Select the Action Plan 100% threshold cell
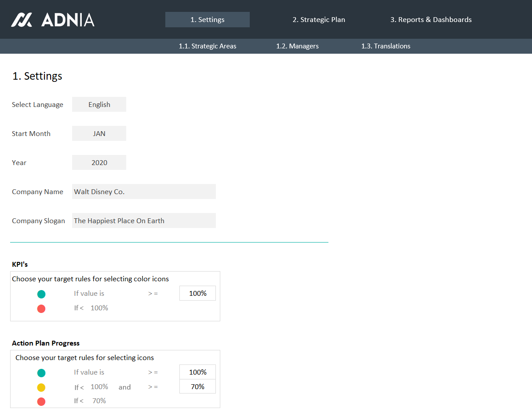This screenshot has height=412, width=532. 197,372
